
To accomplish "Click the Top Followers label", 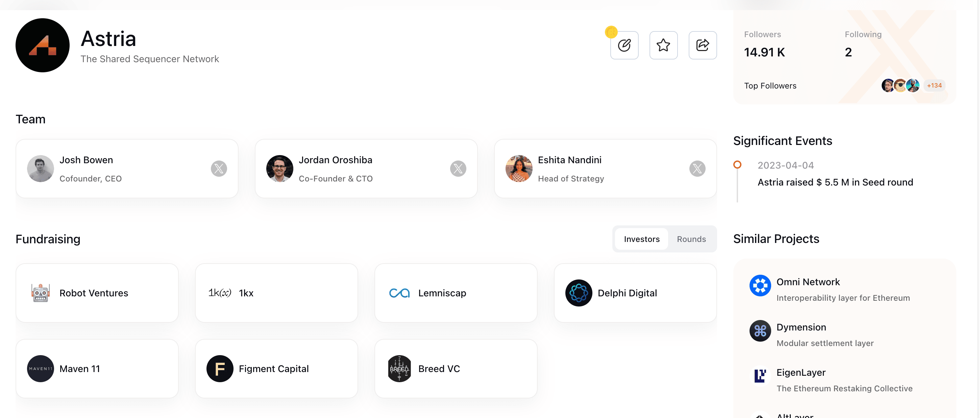I will (x=770, y=85).
